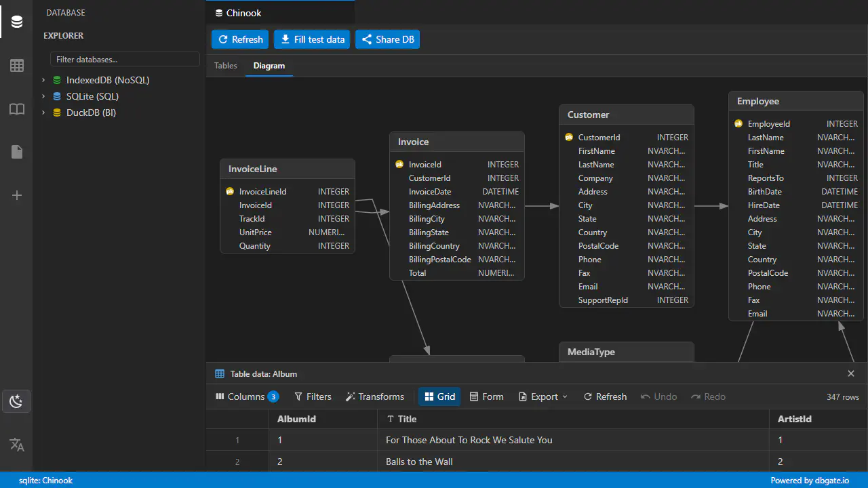The height and width of the screenshot is (488, 868).
Task: Open the language translate icon
Action: click(x=17, y=445)
